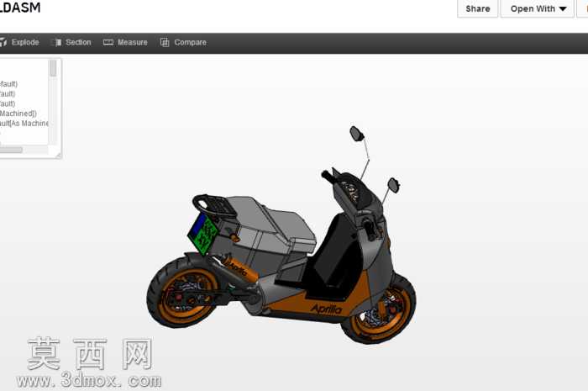Choose the Compare toolbar label
This screenshot has height=391, width=588.
point(190,42)
